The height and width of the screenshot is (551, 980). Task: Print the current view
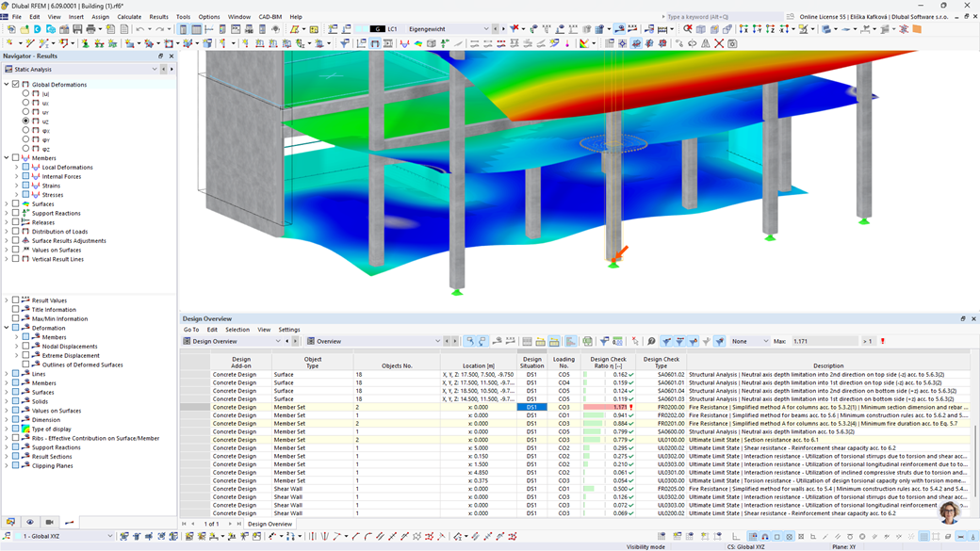click(x=90, y=30)
